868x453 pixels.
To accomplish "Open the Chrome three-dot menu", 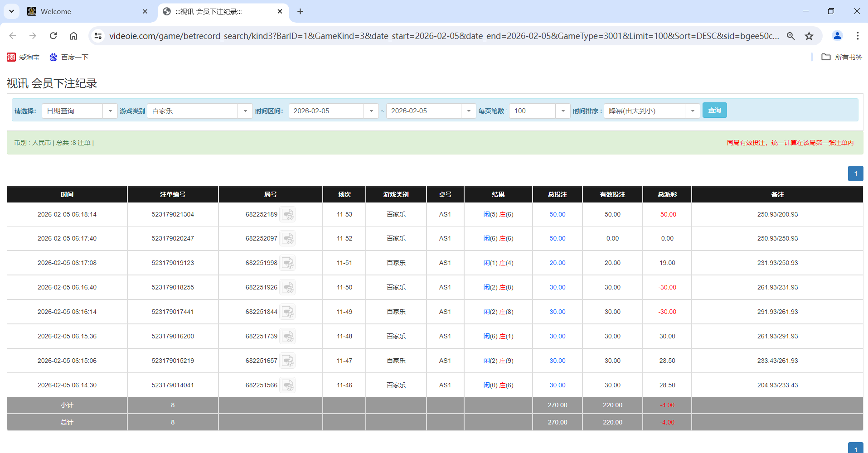I will pyautogui.click(x=858, y=36).
